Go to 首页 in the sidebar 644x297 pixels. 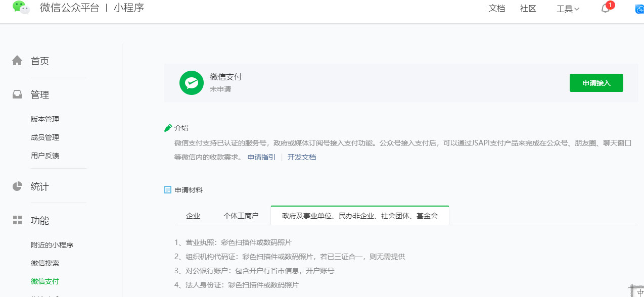40,61
